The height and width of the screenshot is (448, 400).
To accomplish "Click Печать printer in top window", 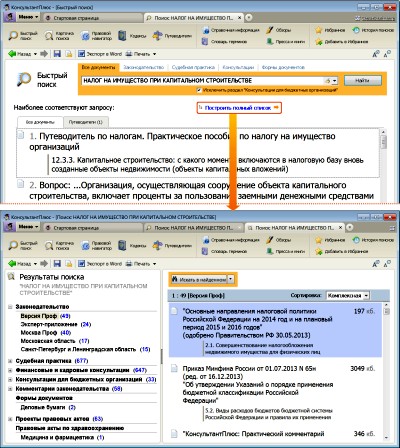I will (x=137, y=54).
